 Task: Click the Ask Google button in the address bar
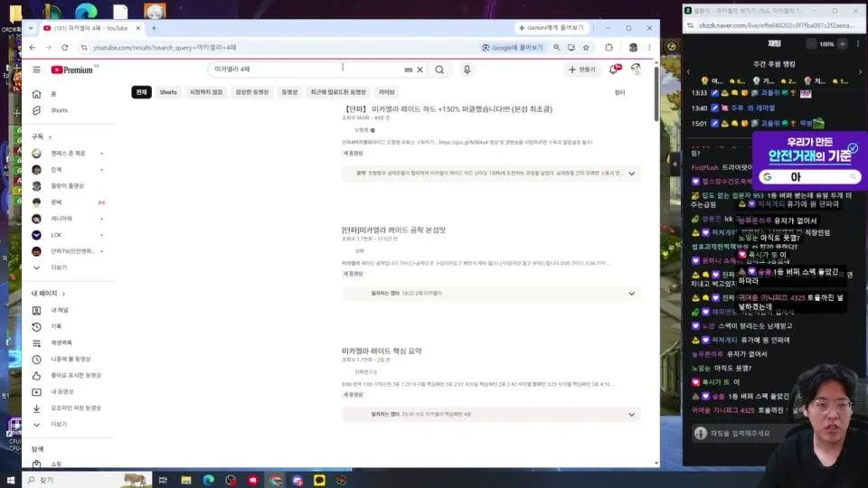[514, 48]
